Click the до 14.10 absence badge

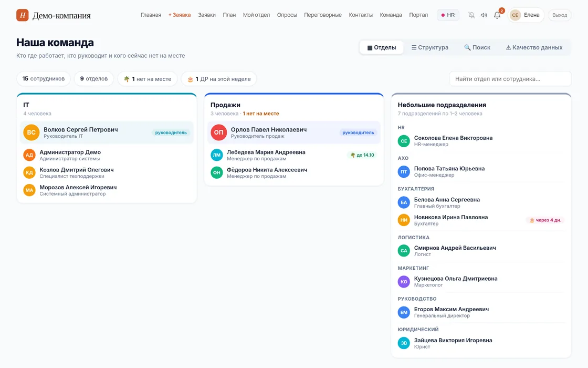tap(362, 155)
